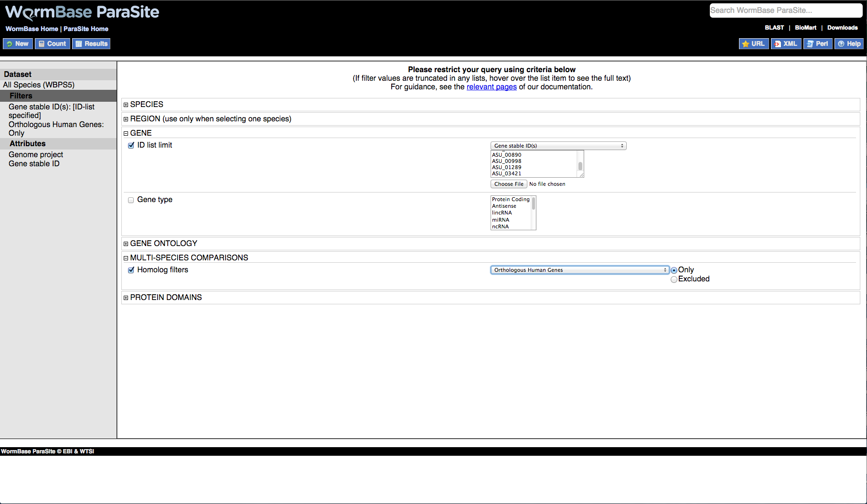This screenshot has width=867, height=504.
Task: Follow the relevant pages documentation link
Action: (491, 87)
